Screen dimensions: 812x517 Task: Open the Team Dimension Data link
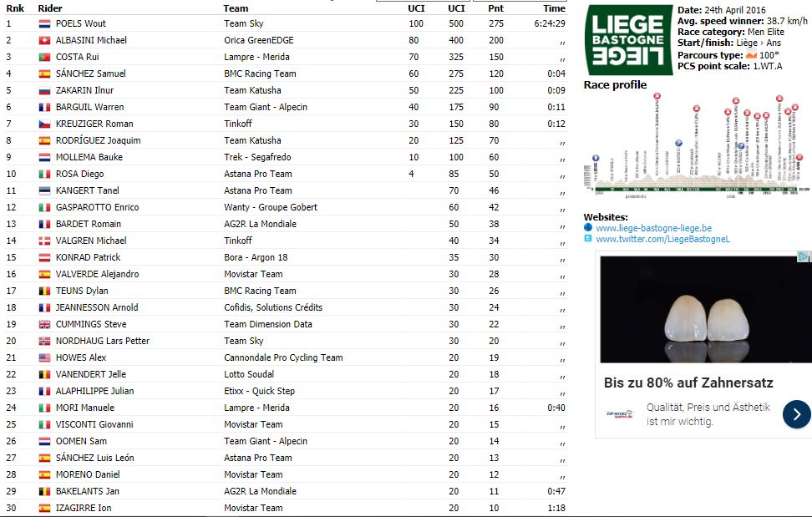pos(268,324)
